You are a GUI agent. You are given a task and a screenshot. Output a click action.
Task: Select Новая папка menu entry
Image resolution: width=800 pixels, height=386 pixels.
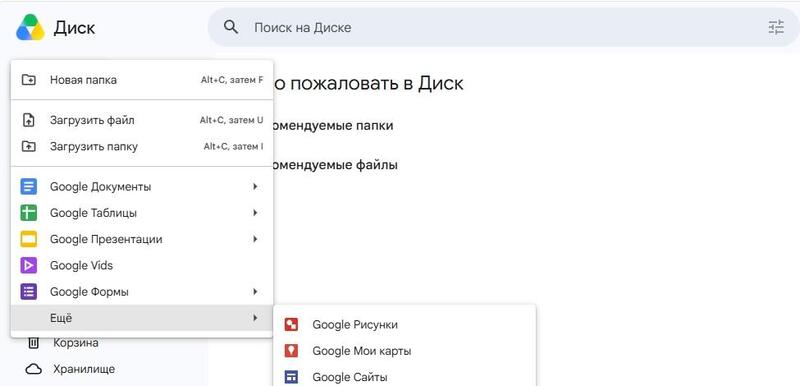142,80
